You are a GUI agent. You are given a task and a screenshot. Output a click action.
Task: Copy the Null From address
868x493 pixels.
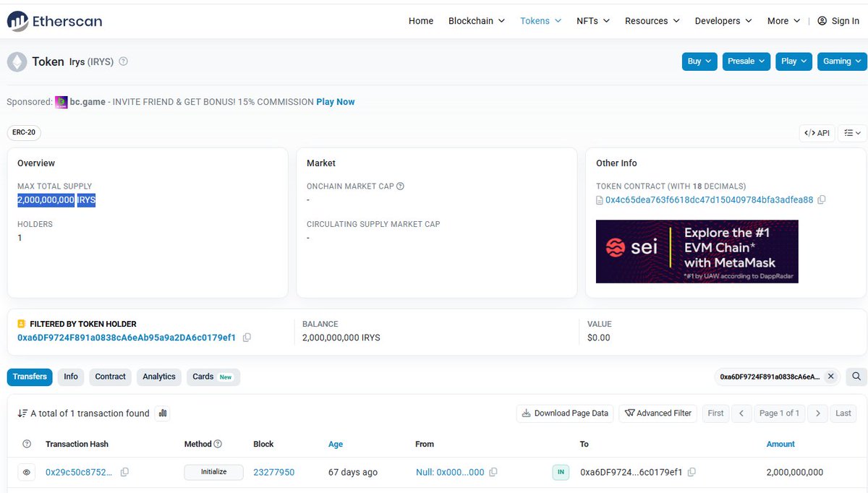[x=493, y=472]
